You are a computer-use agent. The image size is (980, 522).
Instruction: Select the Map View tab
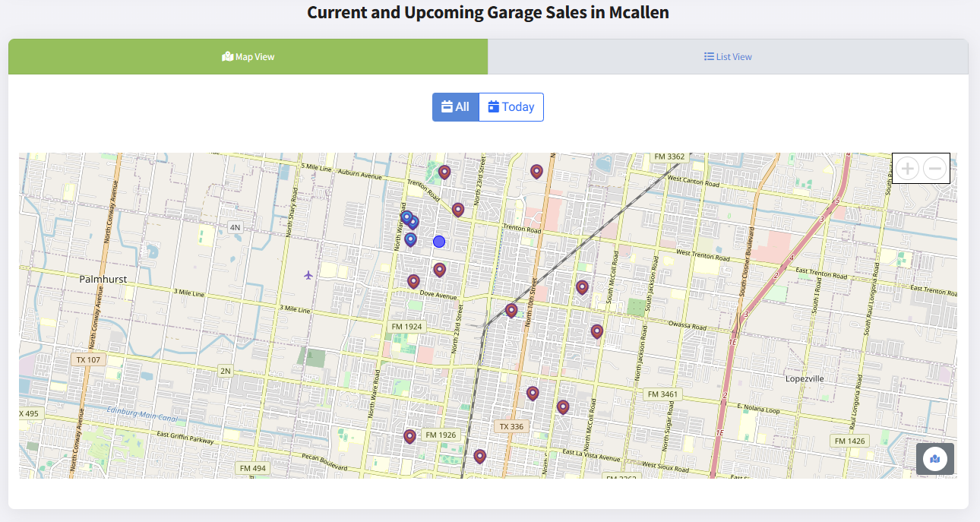pos(248,56)
